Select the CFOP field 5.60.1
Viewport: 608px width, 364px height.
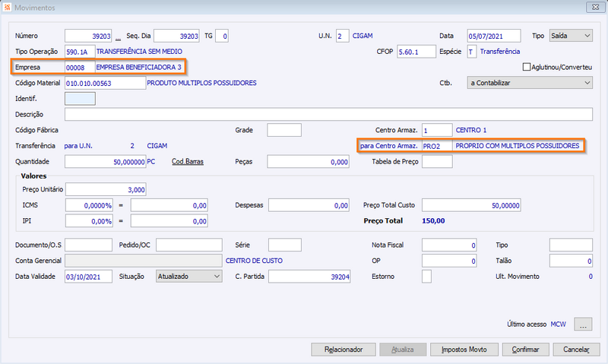[x=416, y=52]
